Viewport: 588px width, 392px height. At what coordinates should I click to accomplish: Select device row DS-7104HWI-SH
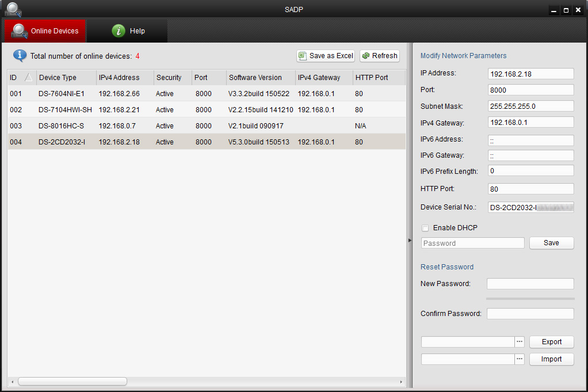(207, 109)
